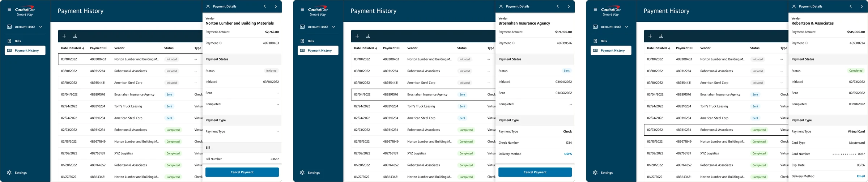868x182 pixels.
Task: Click amount $2,762.80 in Norton Lumber payment details
Action: [x=272, y=32]
